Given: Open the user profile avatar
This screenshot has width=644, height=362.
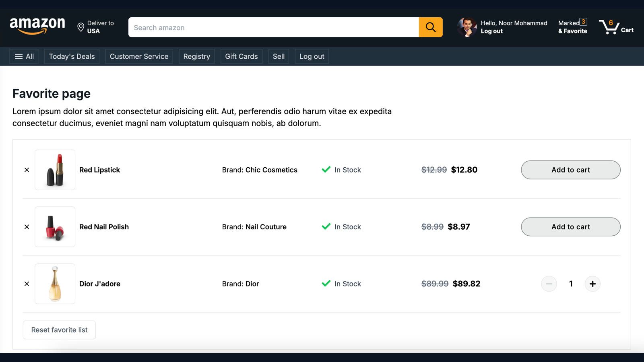Looking at the screenshot, I should [x=467, y=27].
